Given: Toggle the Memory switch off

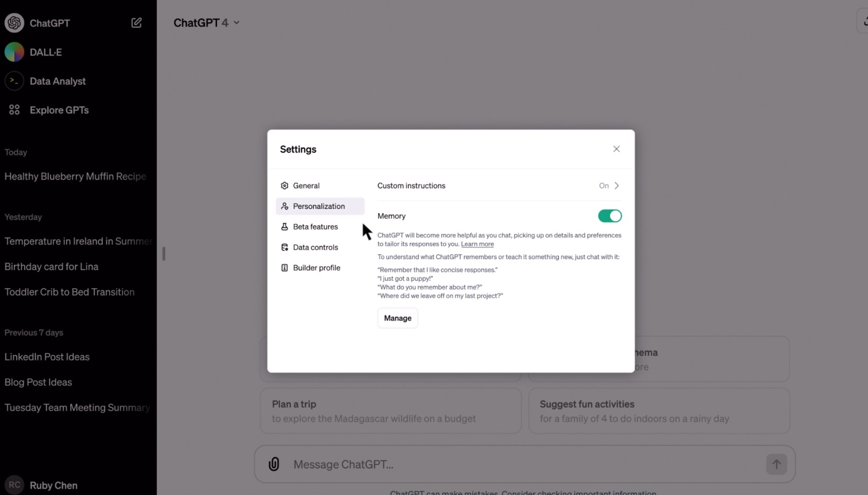Looking at the screenshot, I should coord(609,216).
